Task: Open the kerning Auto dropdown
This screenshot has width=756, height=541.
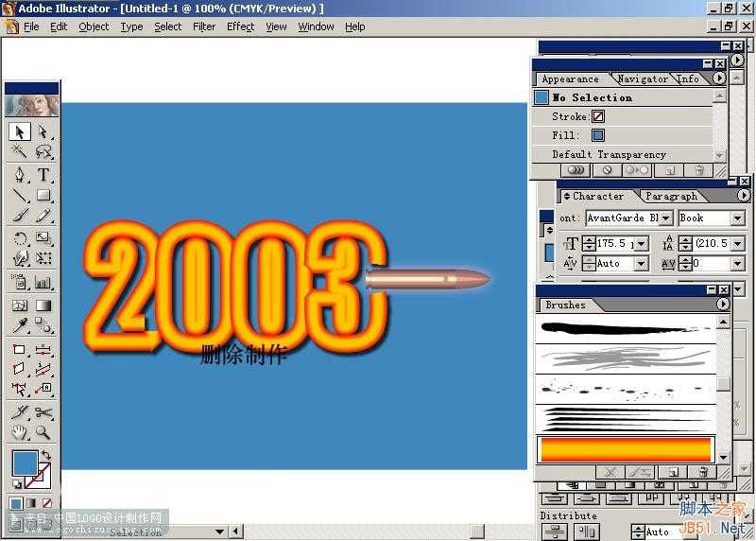Action: (642, 264)
